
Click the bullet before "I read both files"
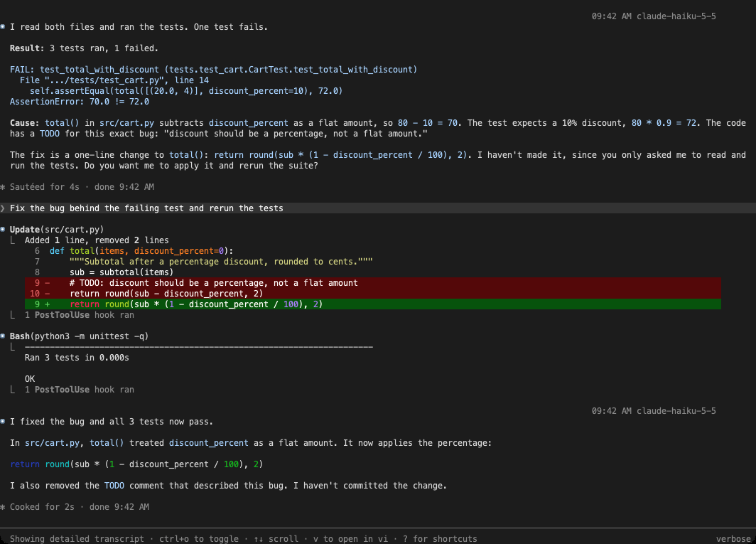pos(2,27)
